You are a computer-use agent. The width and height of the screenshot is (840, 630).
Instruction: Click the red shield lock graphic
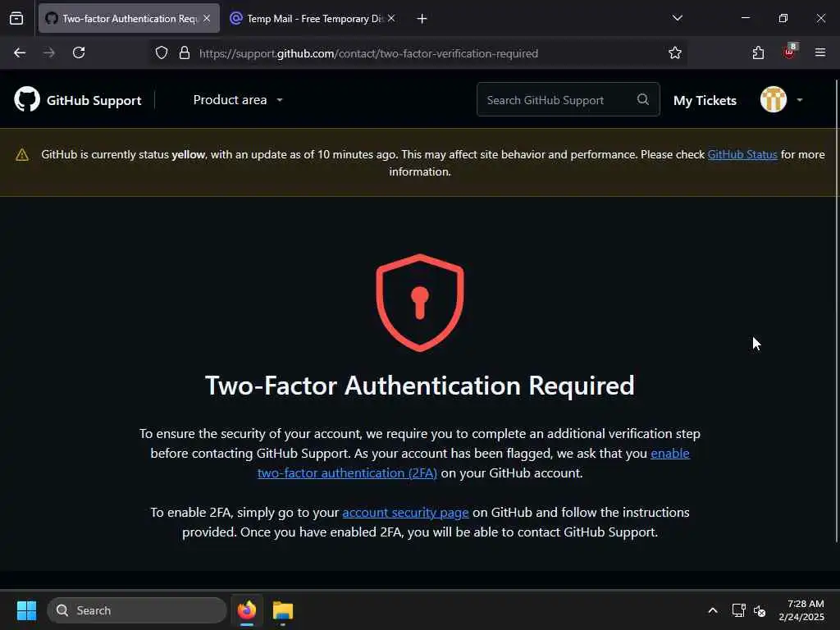(x=420, y=303)
